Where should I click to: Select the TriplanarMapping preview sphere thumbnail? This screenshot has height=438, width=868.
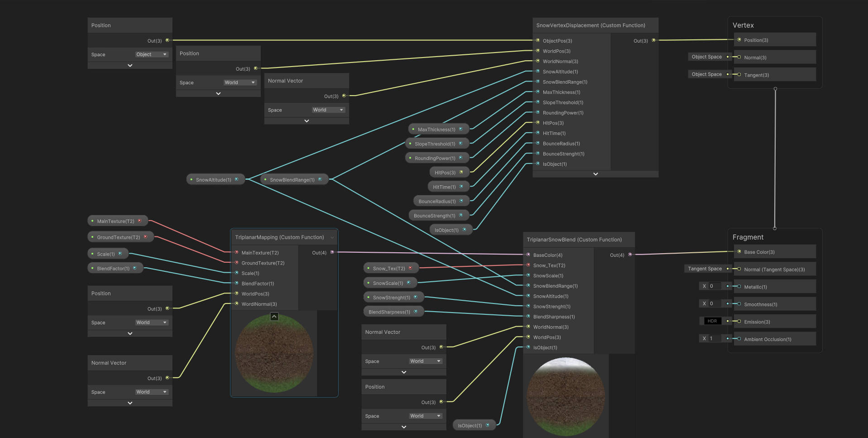point(274,353)
